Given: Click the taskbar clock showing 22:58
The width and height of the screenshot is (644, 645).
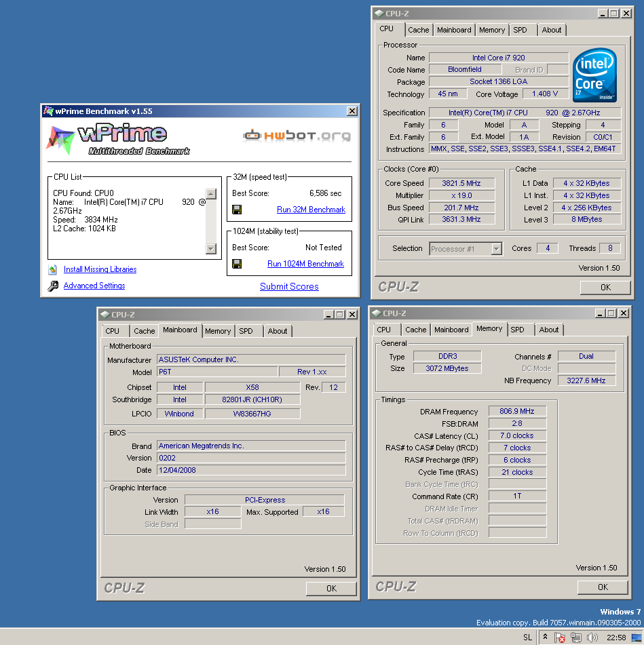Looking at the screenshot, I should coord(616,638).
